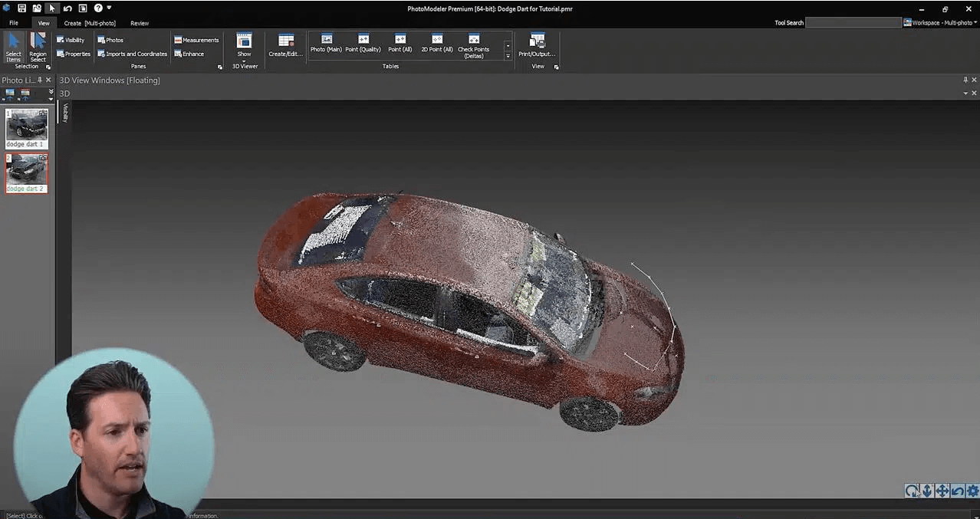Viewport: 980px width, 519px height.
Task: Close the Photo List panel
Action: coord(49,80)
